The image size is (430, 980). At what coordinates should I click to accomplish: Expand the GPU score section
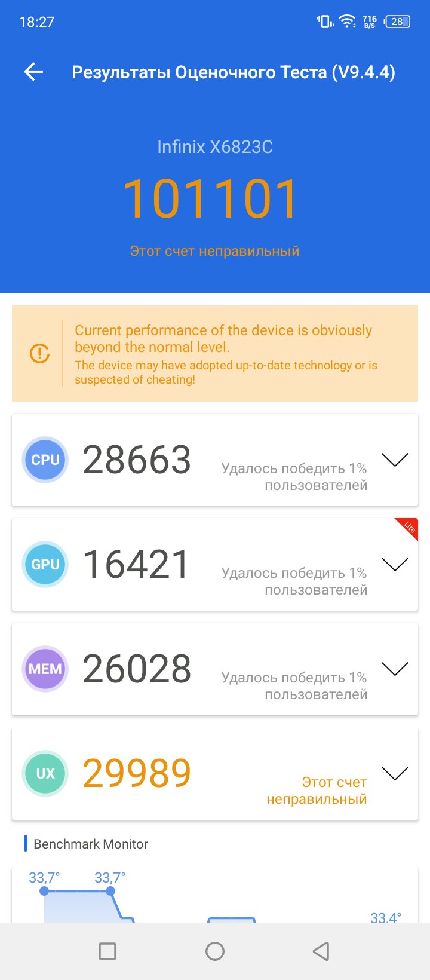point(395,564)
